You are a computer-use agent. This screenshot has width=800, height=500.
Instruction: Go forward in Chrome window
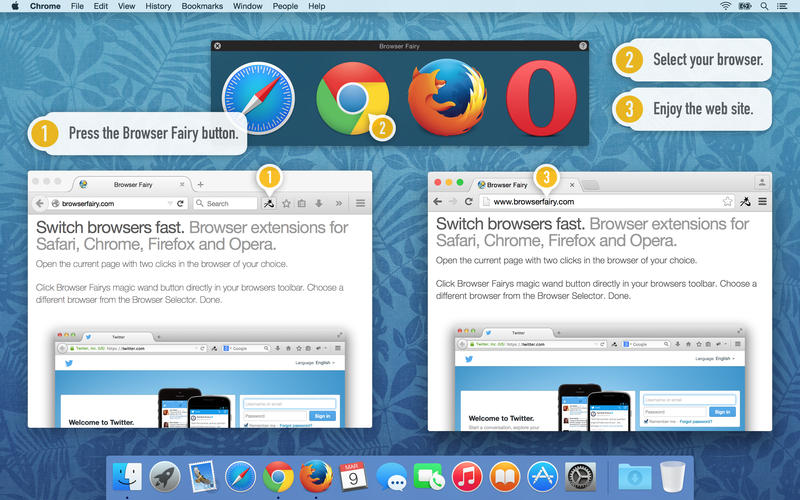pos(453,202)
